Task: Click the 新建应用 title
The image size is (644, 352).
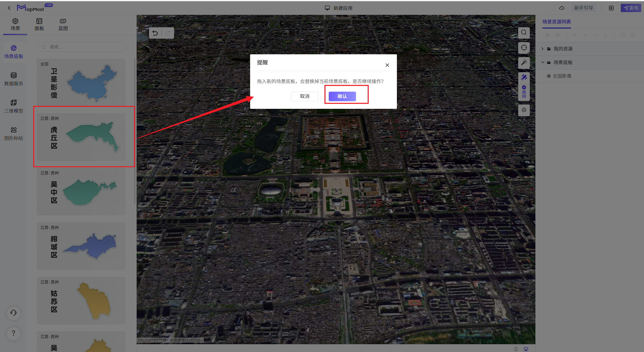Action: pyautogui.click(x=342, y=8)
